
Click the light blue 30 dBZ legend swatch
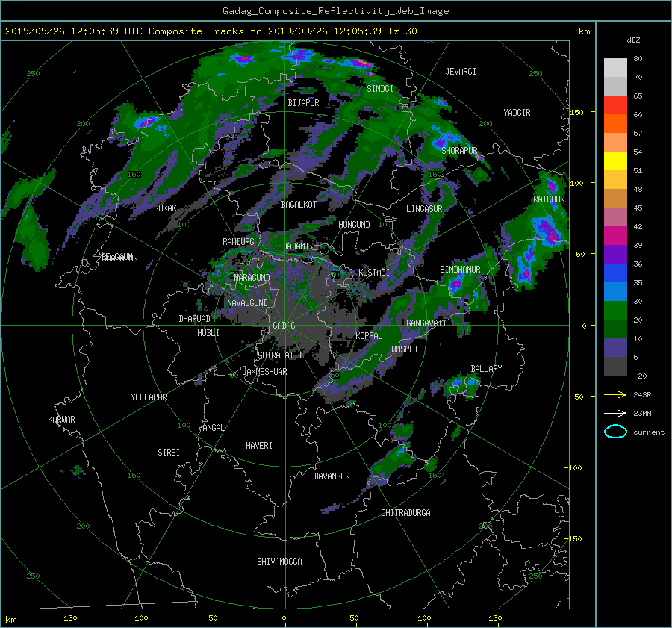[x=615, y=291]
